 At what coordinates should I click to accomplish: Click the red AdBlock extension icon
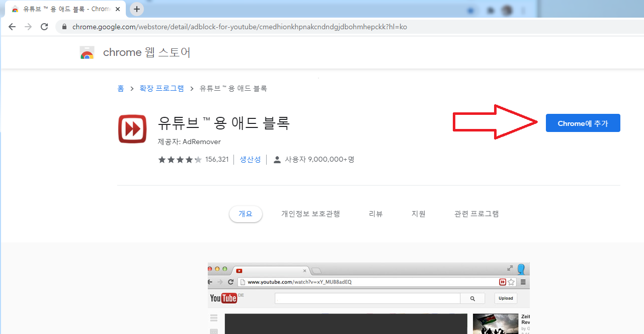click(x=132, y=129)
